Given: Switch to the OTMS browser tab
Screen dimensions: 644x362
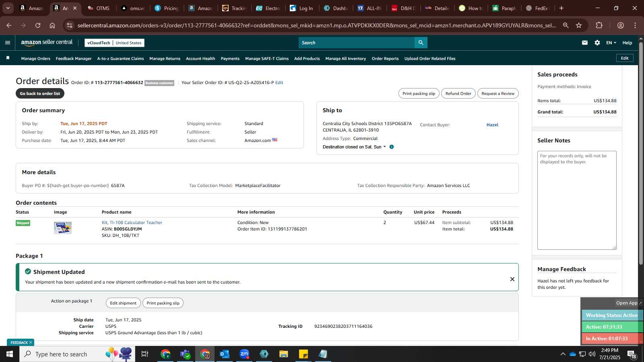Looking at the screenshot, I should (99, 8).
